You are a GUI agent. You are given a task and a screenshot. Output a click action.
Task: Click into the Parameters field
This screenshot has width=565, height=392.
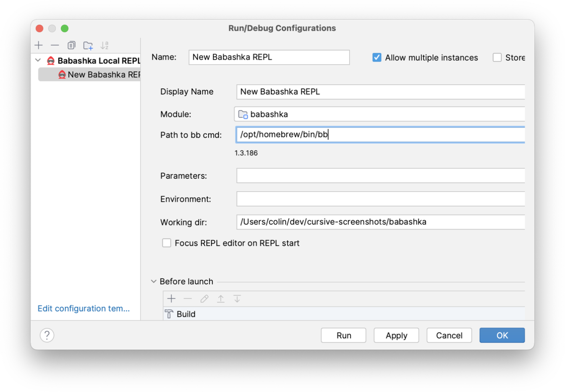(381, 176)
